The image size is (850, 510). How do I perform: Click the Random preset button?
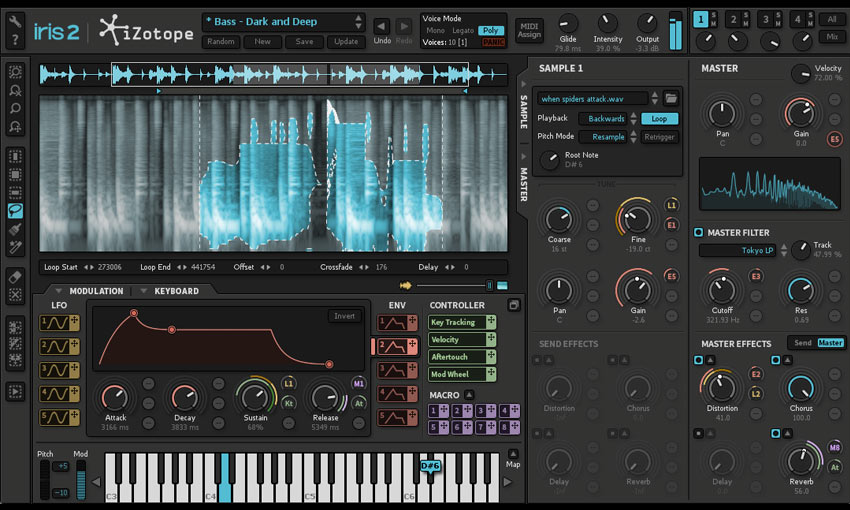point(220,42)
